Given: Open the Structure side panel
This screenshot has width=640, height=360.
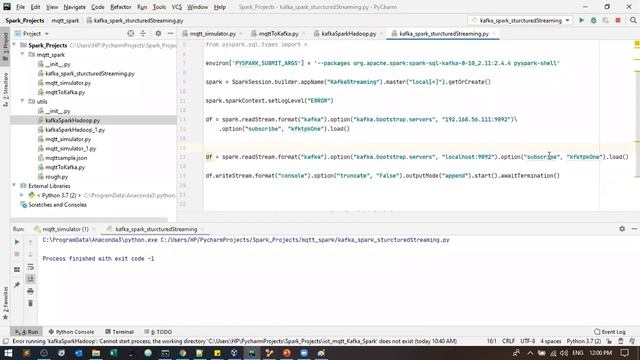Looking at the screenshot, I should point(5,90).
